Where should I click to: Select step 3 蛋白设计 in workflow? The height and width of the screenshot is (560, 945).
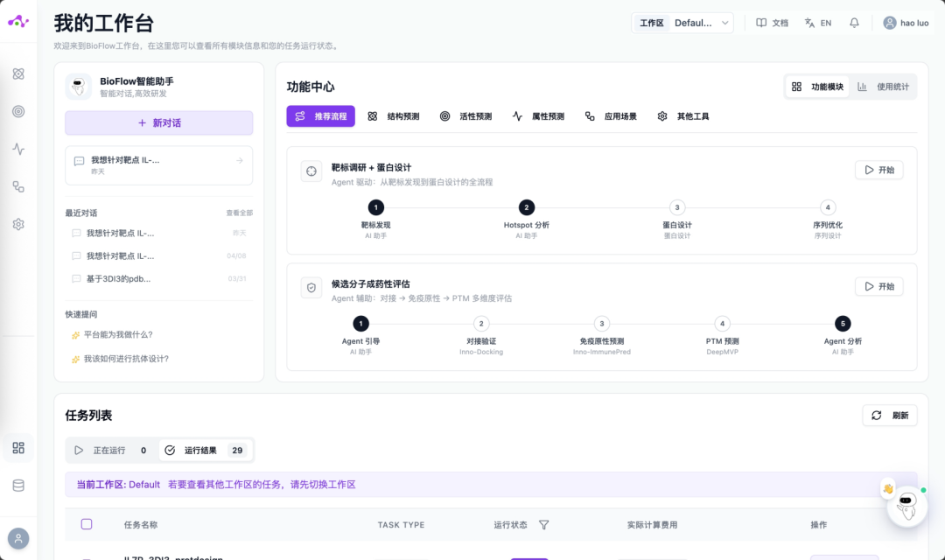[x=676, y=208]
